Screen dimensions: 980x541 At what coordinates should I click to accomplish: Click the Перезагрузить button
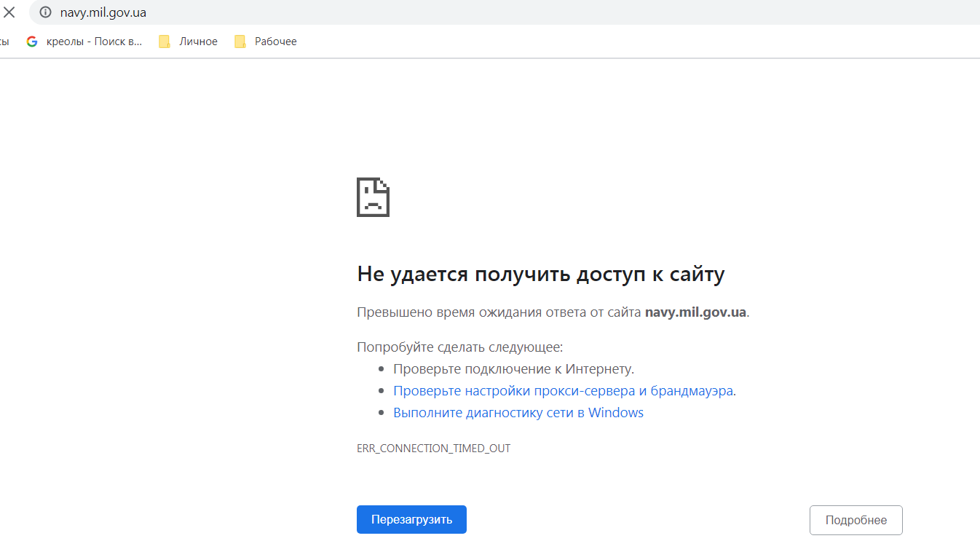tap(411, 519)
